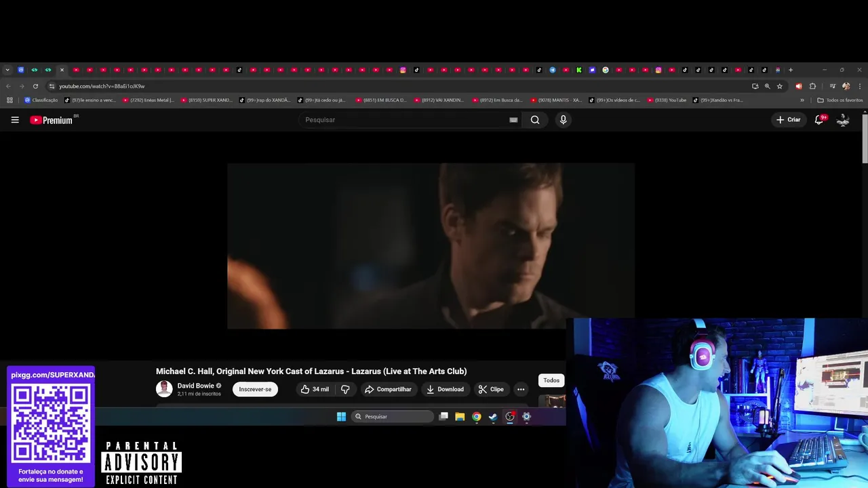868x488 pixels.
Task: Click the Windows taskbar Pesquisar box
Action: point(393,416)
